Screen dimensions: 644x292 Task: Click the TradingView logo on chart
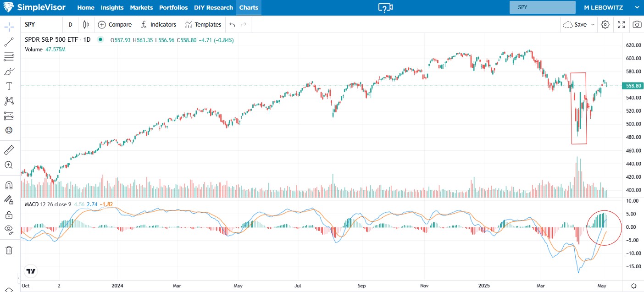click(x=31, y=271)
